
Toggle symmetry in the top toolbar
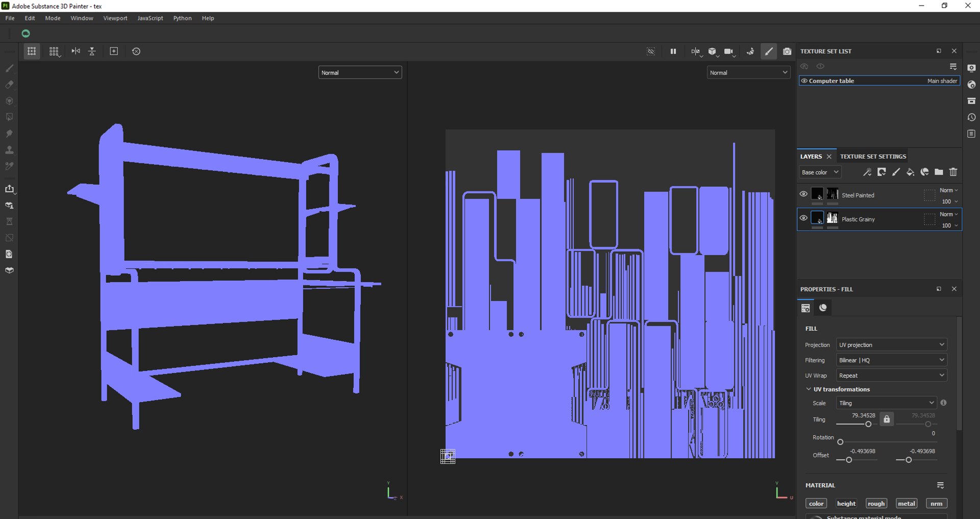(x=76, y=51)
